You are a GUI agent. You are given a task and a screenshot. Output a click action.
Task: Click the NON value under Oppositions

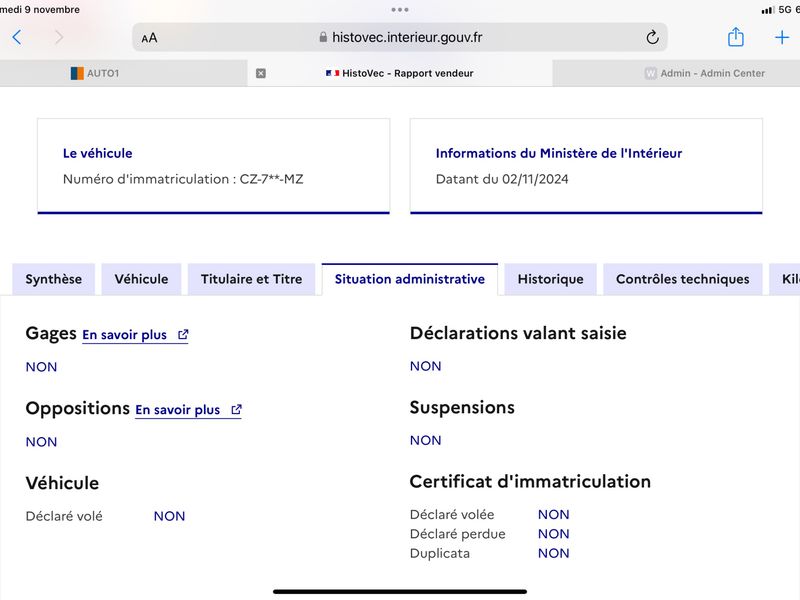click(41, 442)
